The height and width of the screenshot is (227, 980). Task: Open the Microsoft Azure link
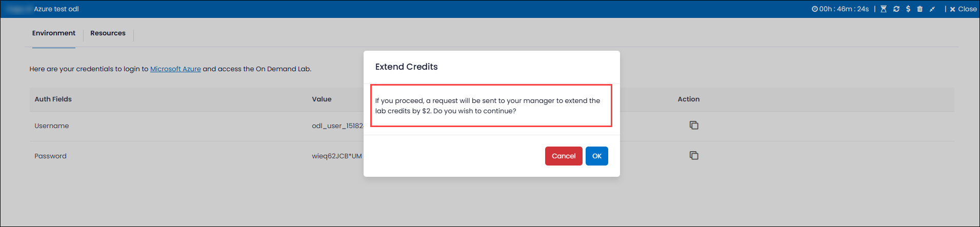[175, 69]
